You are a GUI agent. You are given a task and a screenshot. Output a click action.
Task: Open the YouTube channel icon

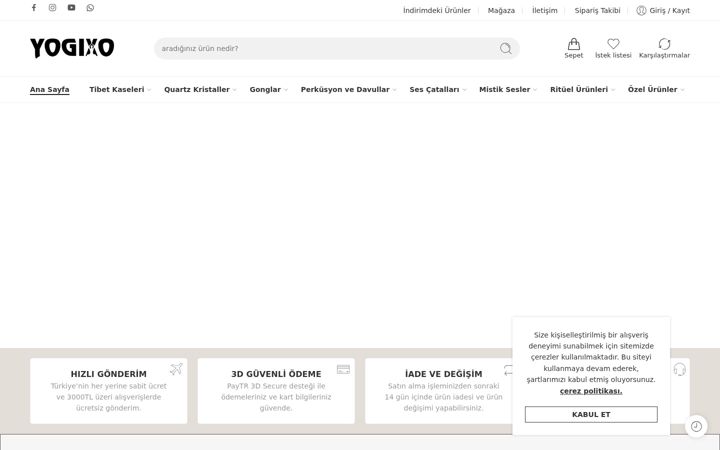[71, 8]
